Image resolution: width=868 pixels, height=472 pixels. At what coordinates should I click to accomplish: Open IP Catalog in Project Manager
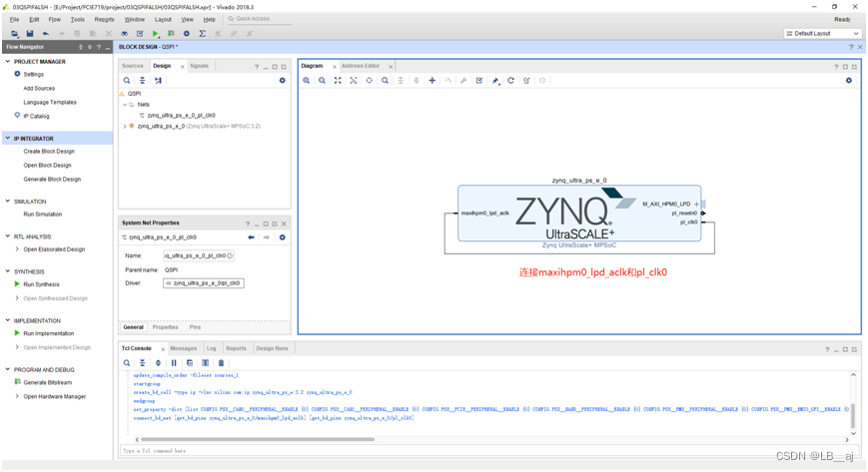36,116
